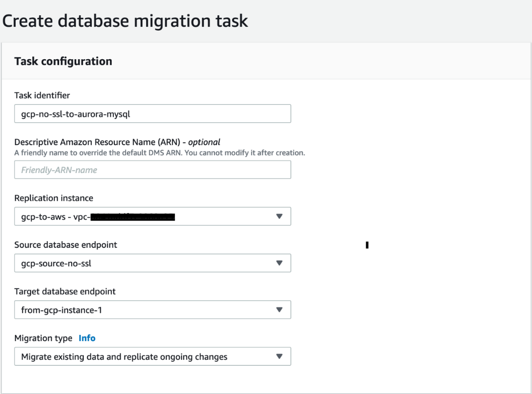The height and width of the screenshot is (394, 532).
Task: Click the Replication instance label
Action: tap(54, 198)
